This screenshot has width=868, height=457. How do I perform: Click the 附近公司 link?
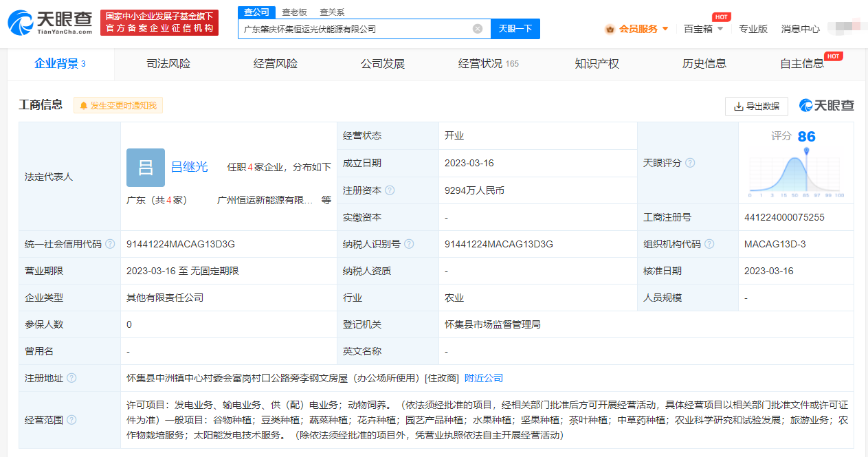coord(484,378)
